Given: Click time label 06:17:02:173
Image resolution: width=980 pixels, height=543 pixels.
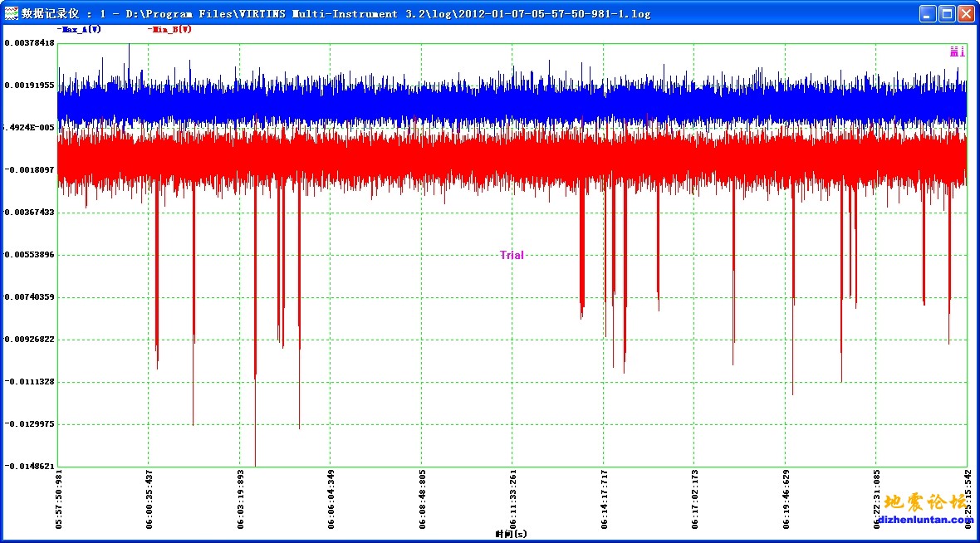Looking at the screenshot, I should point(695,499).
